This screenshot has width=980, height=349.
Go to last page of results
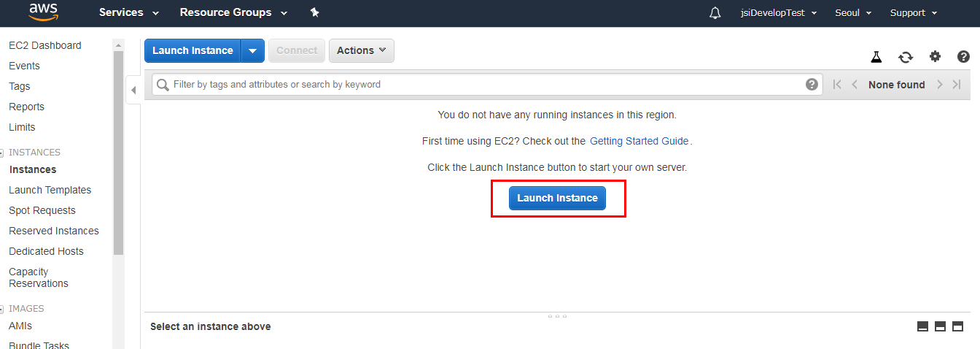pyautogui.click(x=957, y=85)
